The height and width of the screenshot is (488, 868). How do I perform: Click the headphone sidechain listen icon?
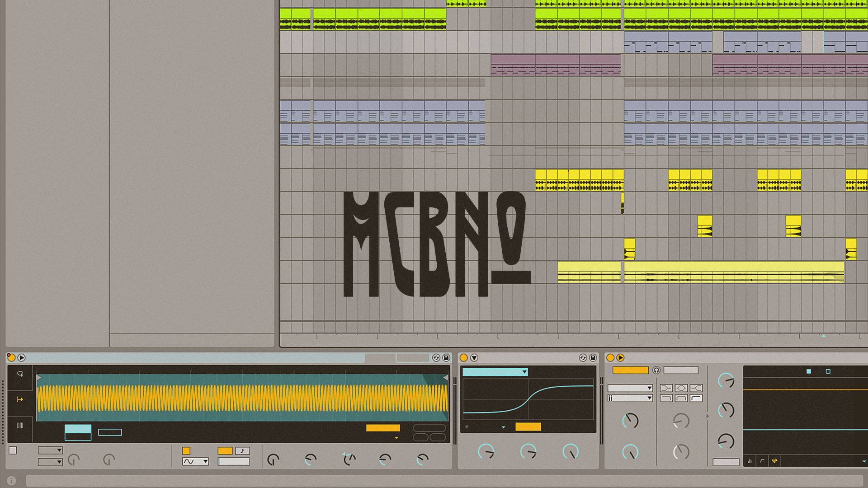656,371
